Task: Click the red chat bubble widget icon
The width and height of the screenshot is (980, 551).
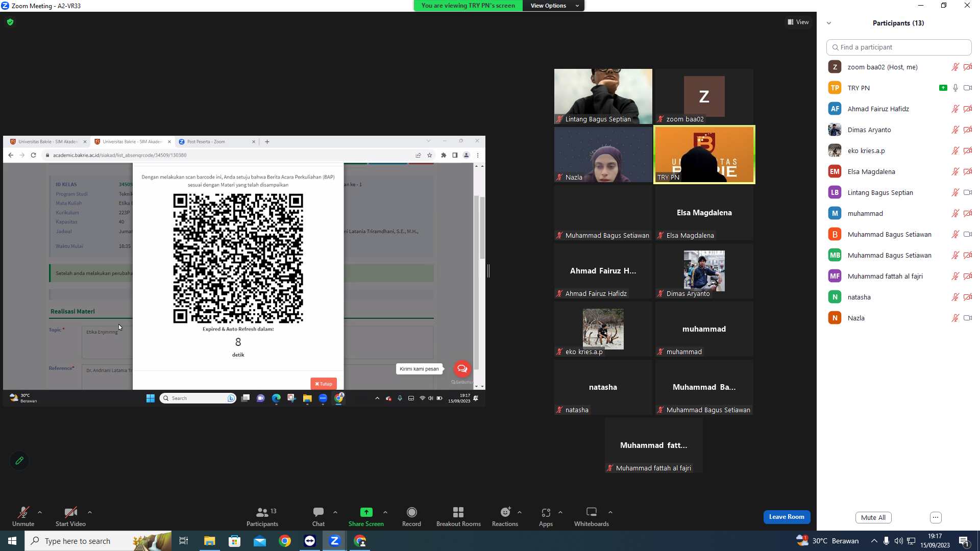Action: tap(462, 369)
